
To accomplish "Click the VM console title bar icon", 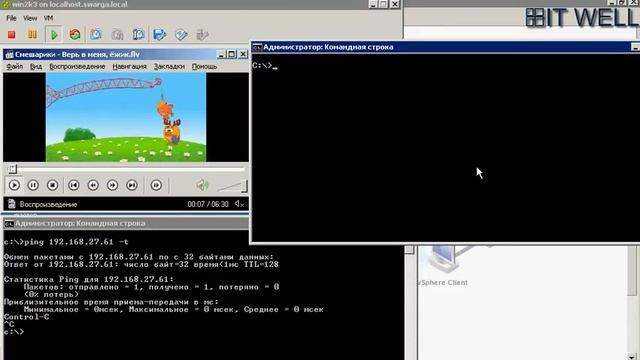I will tap(5, 4).
